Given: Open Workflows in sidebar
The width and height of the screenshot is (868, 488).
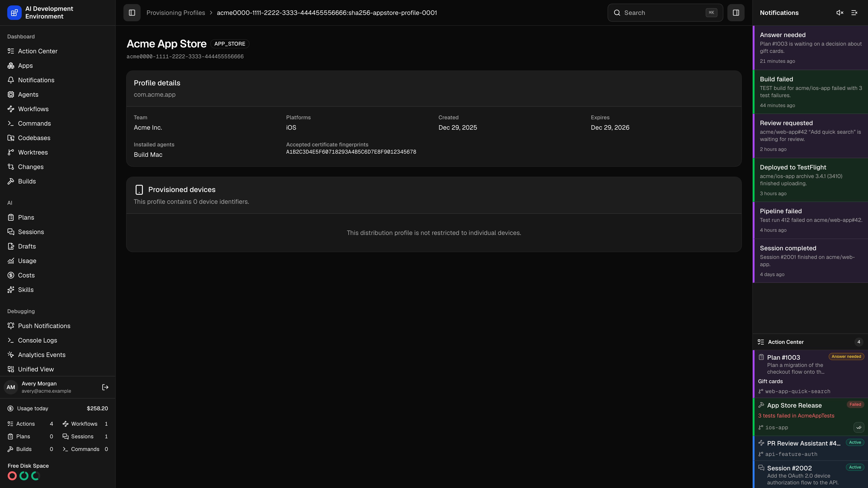Looking at the screenshot, I should pyautogui.click(x=58, y=109).
